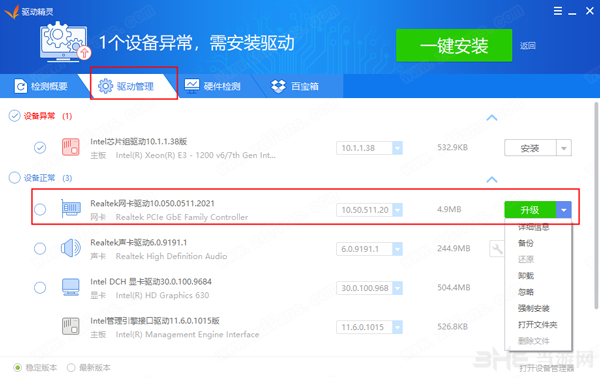Image resolution: width=600 pixels, height=378 pixels.
Task: Collapse the 设备异常 section chevron
Action: click(x=492, y=117)
